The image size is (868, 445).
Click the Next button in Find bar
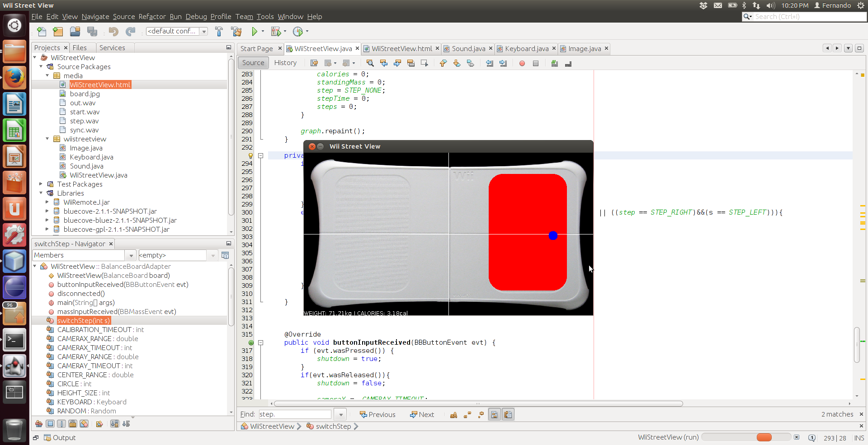click(x=422, y=415)
